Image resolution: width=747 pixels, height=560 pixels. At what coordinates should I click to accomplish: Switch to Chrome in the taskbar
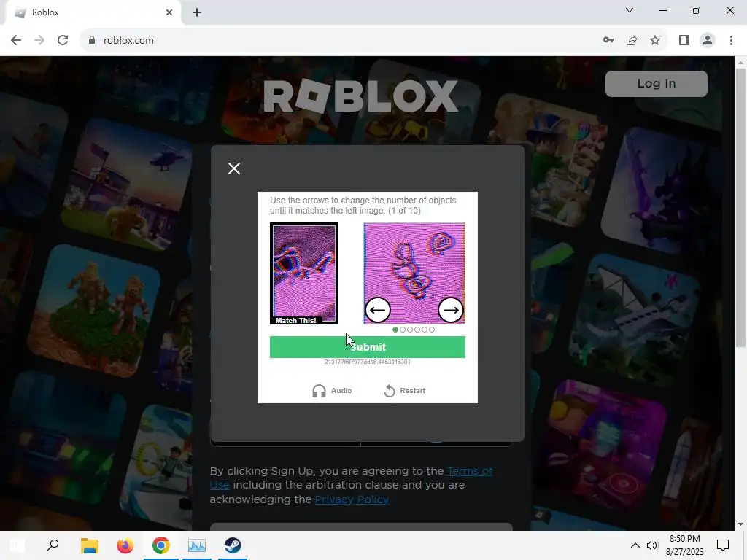click(x=161, y=545)
